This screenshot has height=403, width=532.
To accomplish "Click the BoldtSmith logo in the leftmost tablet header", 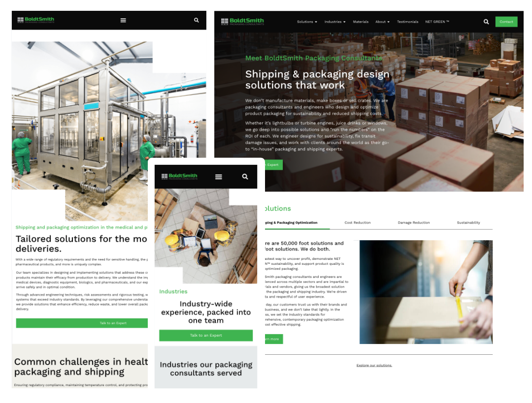I will coord(36,20).
